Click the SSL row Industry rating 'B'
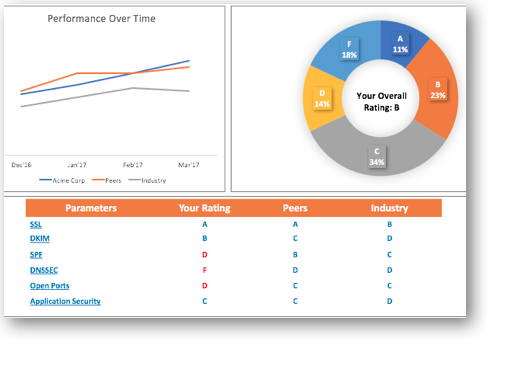Viewport: 513px width, 367px height. pyautogui.click(x=389, y=224)
